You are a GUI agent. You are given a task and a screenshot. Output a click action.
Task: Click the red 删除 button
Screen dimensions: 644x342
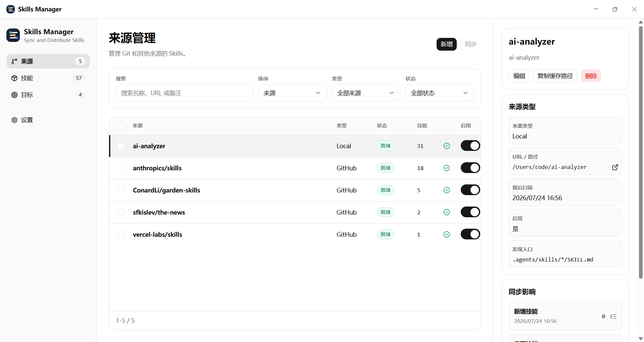(x=591, y=76)
